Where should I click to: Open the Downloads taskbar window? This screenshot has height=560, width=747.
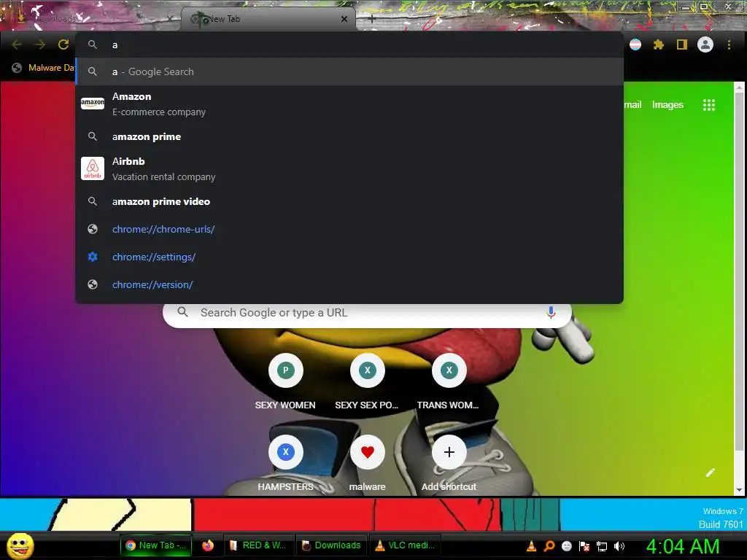[x=332, y=545]
